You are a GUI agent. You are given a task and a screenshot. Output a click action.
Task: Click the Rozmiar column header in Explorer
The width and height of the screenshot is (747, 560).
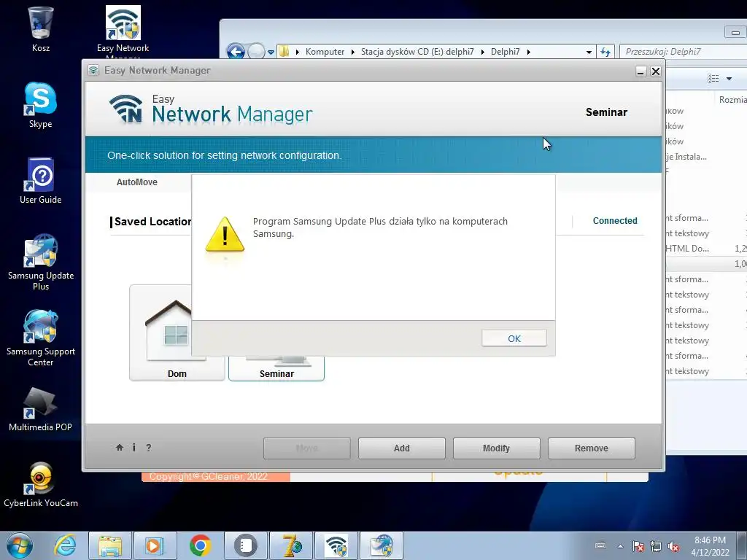point(732,99)
